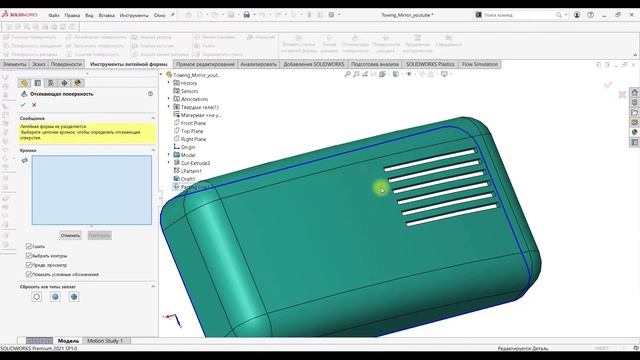Collapse the Кромки section
This screenshot has height=360, width=640.
point(153,150)
